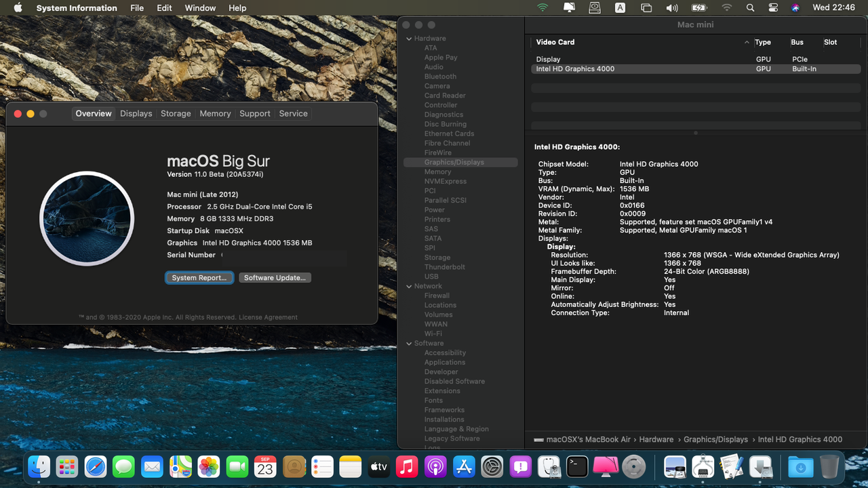Click the Type column header
Image resolution: width=868 pixels, height=488 pixels.
pos(763,42)
